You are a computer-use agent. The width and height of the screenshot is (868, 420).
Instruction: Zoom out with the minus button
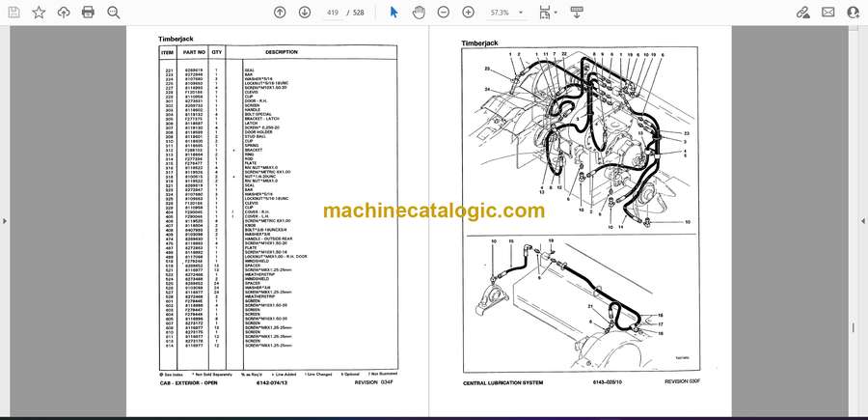point(444,13)
